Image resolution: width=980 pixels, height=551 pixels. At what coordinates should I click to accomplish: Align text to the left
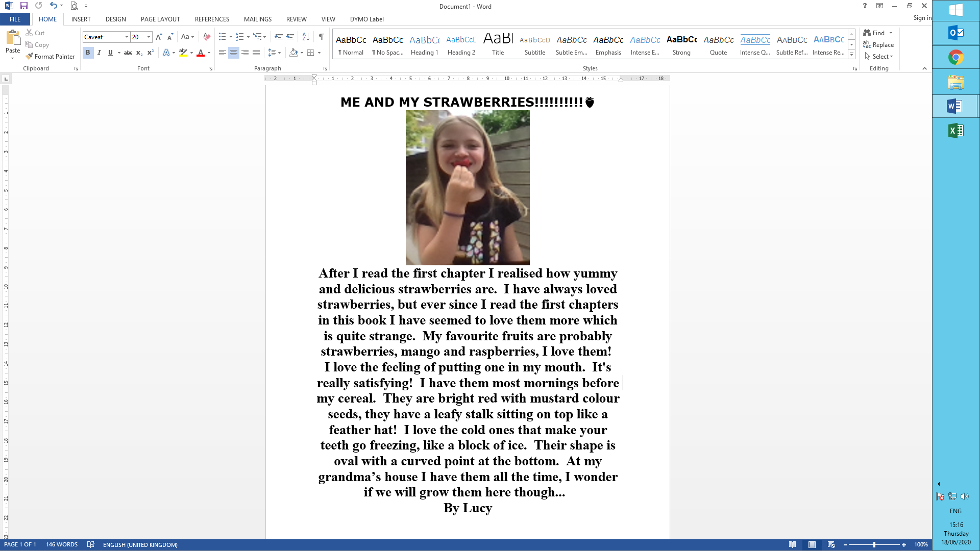point(223,53)
